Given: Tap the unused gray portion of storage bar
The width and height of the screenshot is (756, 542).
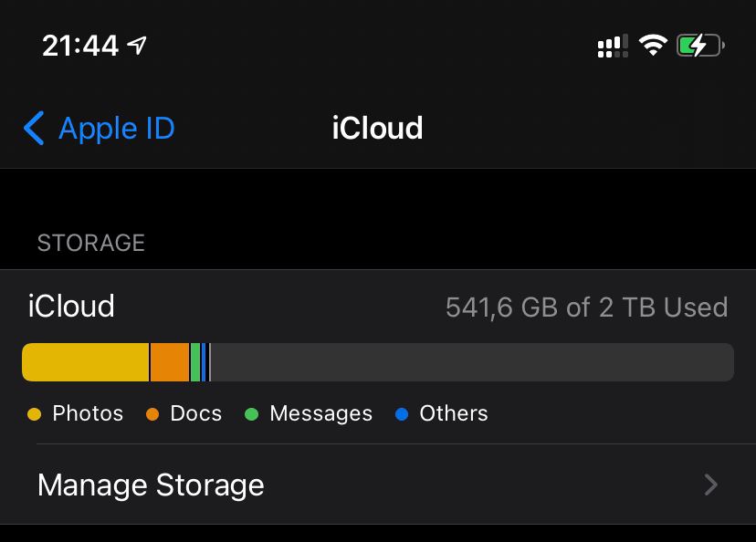Looking at the screenshot, I should click(x=473, y=362).
